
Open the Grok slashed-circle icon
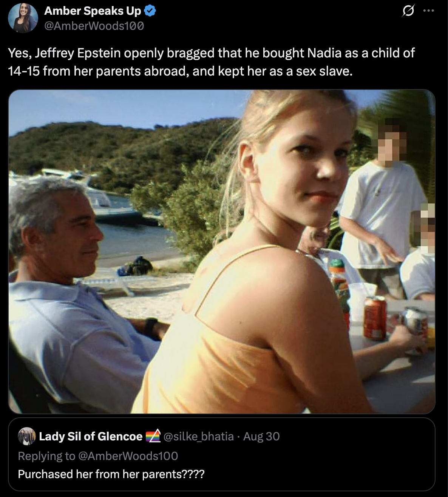408,11
